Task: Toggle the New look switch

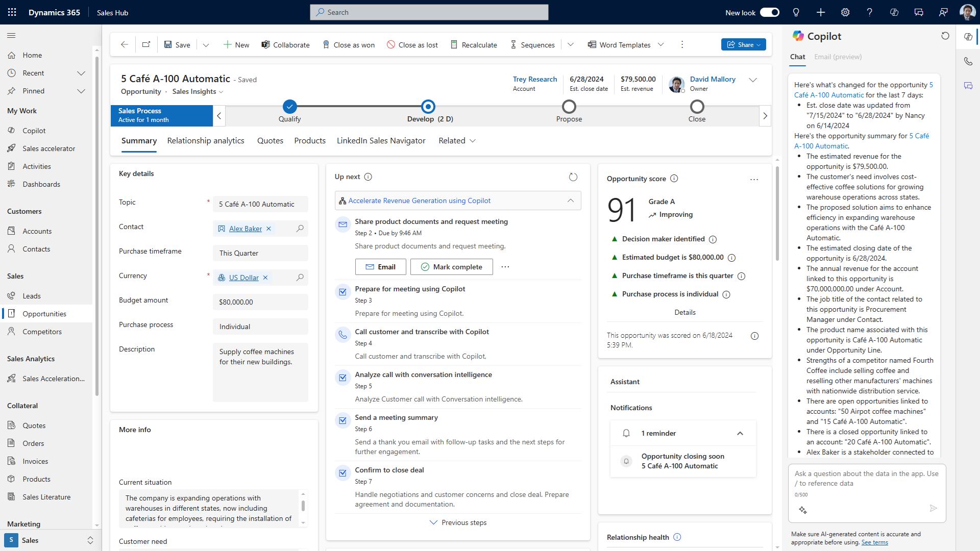Action: [x=769, y=12]
